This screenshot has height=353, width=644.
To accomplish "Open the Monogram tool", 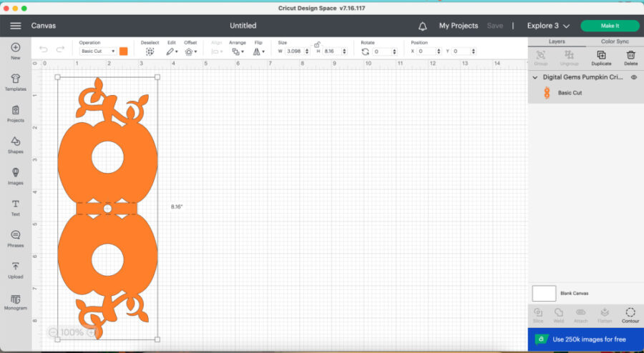I will click(15, 302).
